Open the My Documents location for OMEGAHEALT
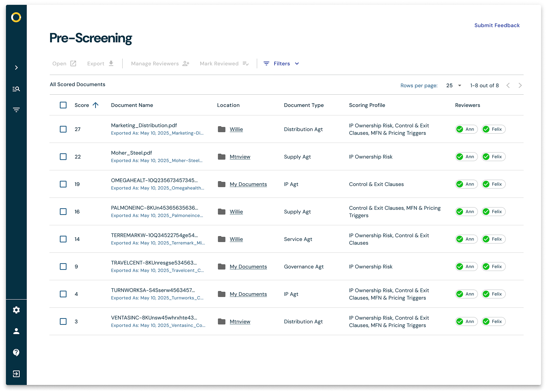547x392 pixels. [248, 184]
